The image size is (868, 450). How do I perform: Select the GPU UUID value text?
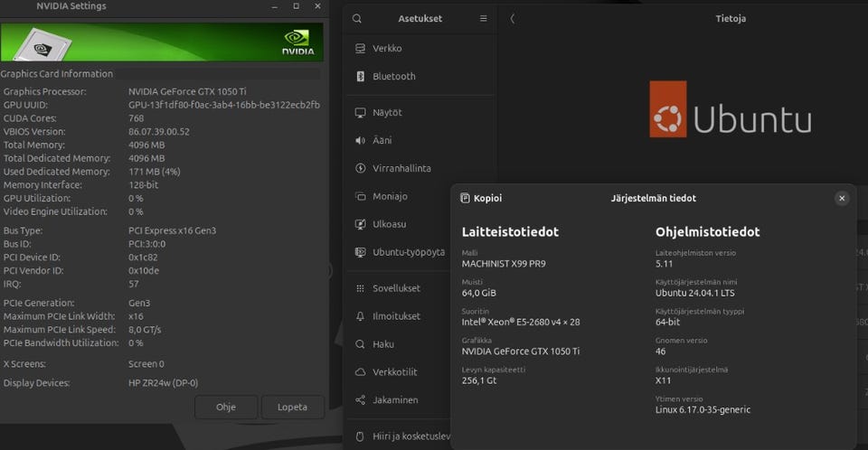pyautogui.click(x=224, y=105)
